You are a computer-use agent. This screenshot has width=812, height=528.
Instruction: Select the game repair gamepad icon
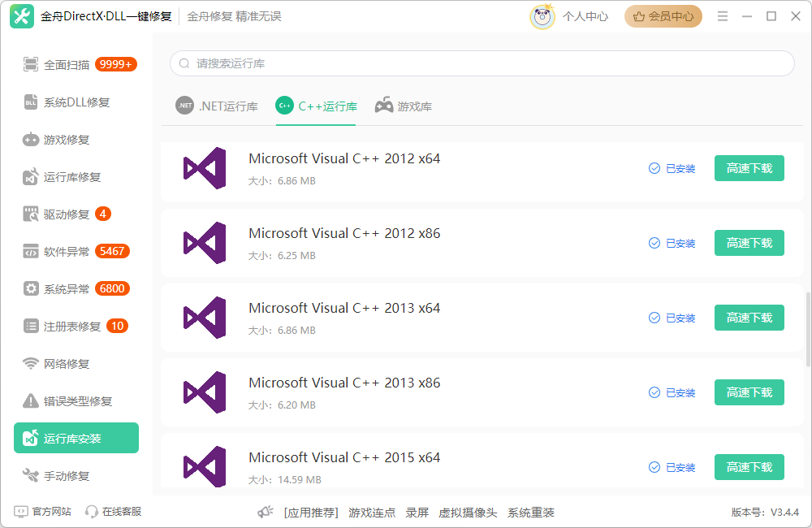pyautogui.click(x=31, y=140)
